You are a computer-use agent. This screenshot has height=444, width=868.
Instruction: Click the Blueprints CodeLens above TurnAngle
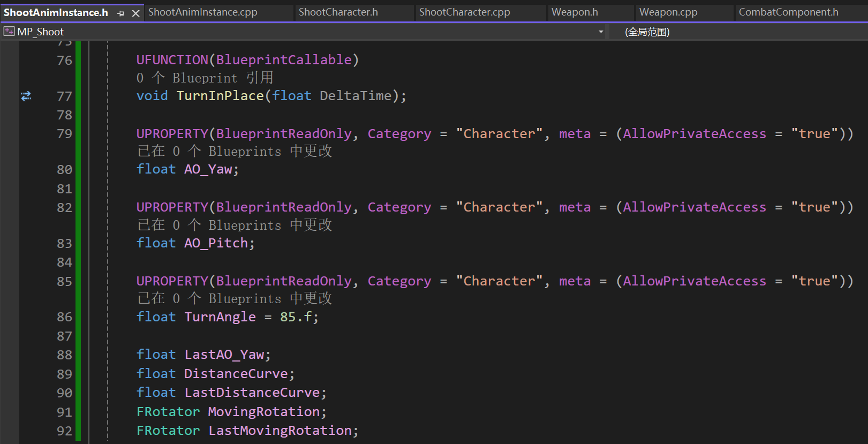pyautogui.click(x=235, y=298)
